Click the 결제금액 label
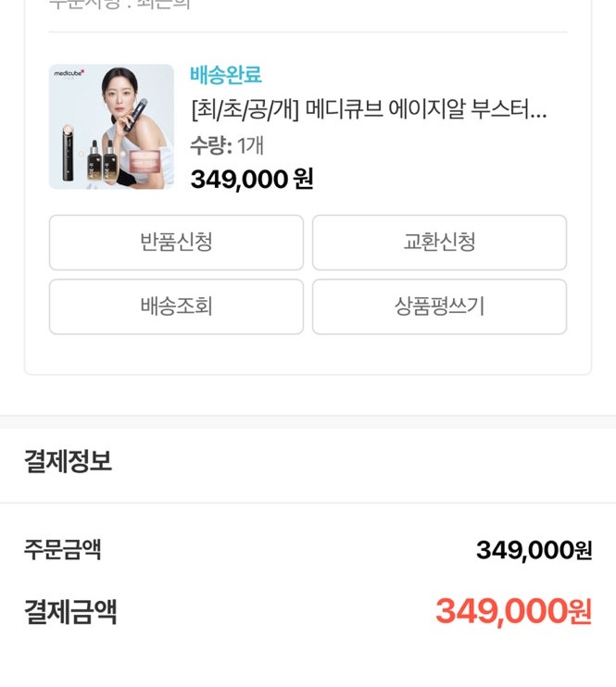The width and height of the screenshot is (616, 687). pyautogui.click(x=70, y=612)
